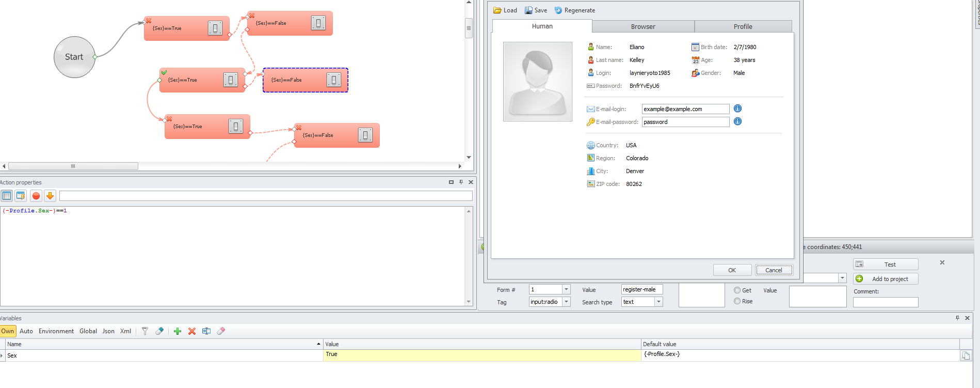Click Add to project
980x388 pixels.
click(886, 278)
